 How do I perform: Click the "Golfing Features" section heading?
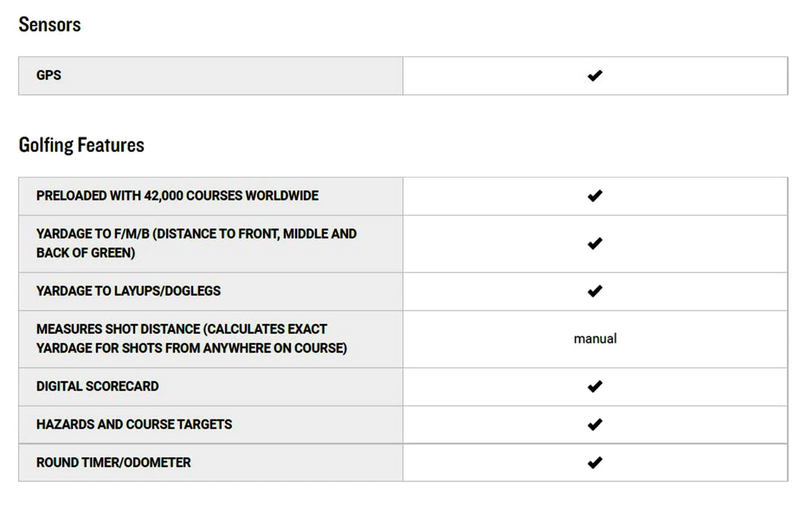pyautogui.click(x=81, y=145)
